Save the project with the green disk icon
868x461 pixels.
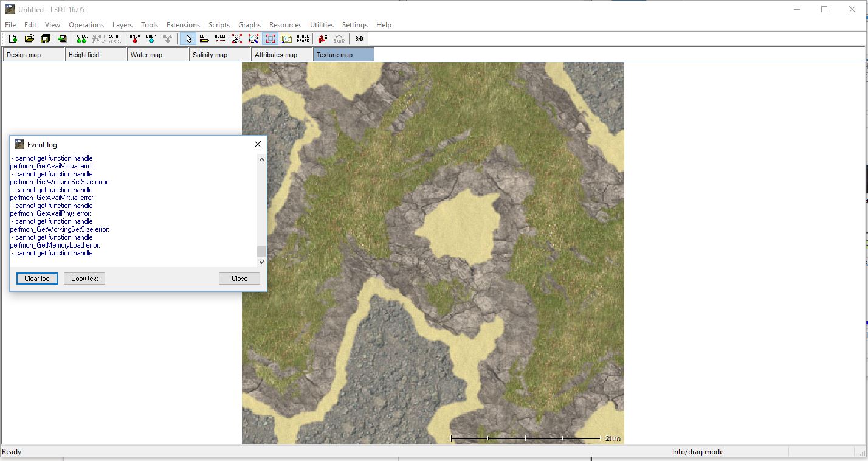[x=62, y=38]
